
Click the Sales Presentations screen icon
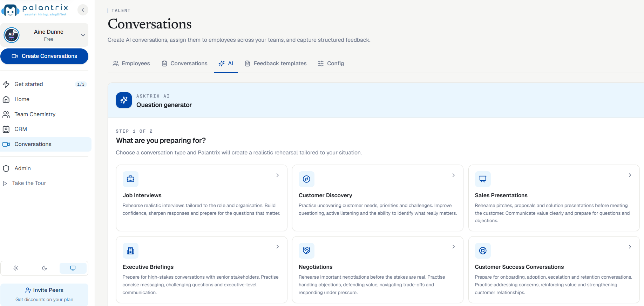pos(483,179)
